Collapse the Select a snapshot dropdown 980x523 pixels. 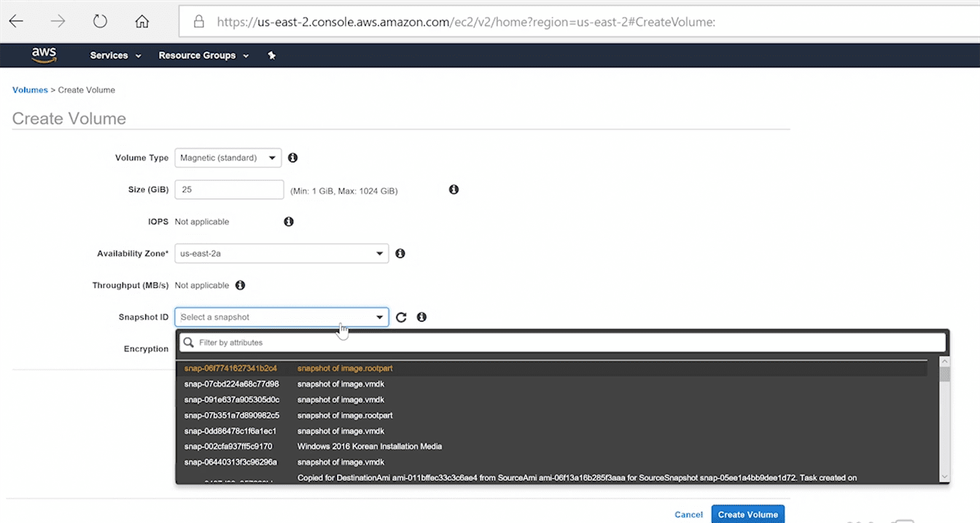(x=281, y=317)
